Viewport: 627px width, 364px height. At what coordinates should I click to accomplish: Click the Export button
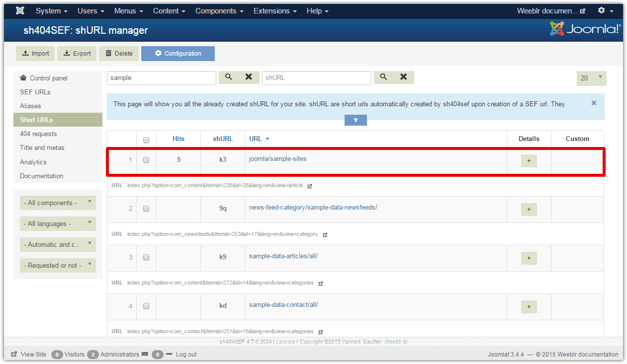pos(77,54)
